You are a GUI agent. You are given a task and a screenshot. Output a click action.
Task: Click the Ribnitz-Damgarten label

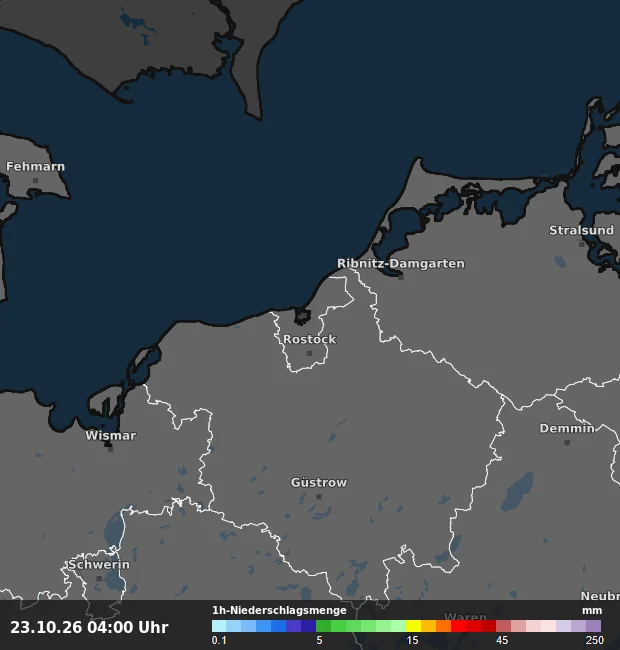(401, 264)
